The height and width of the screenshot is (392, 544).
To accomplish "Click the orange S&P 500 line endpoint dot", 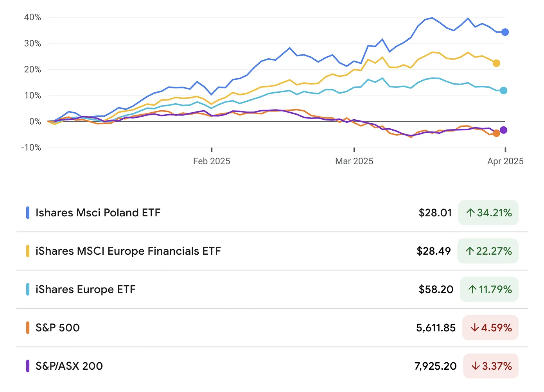I will 496,133.
